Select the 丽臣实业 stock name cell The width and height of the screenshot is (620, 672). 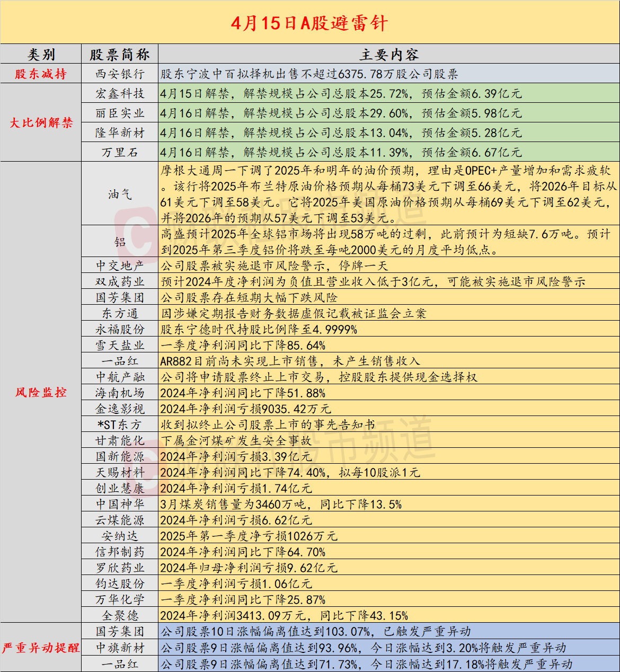(x=120, y=113)
